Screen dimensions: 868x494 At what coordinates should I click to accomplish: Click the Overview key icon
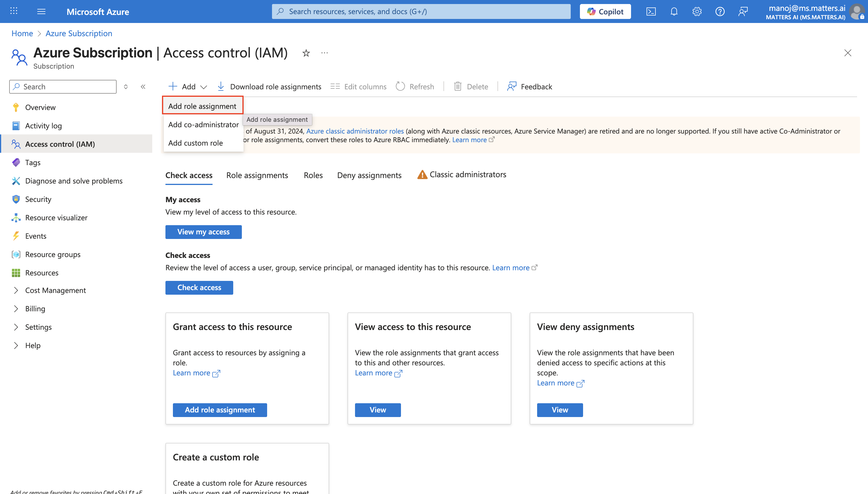point(16,107)
